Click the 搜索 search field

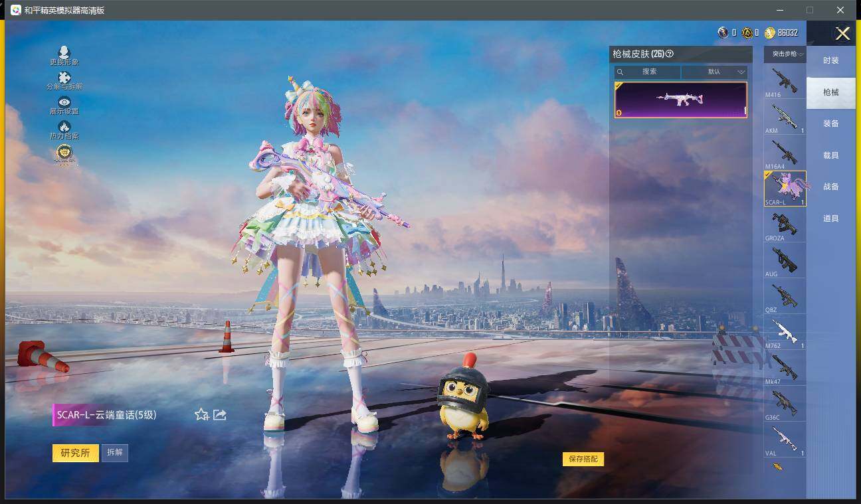pos(647,72)
